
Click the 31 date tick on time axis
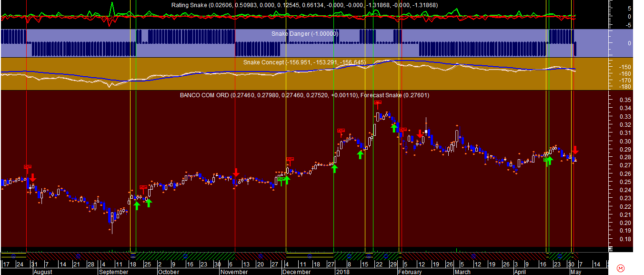click(x=34, y=264)
